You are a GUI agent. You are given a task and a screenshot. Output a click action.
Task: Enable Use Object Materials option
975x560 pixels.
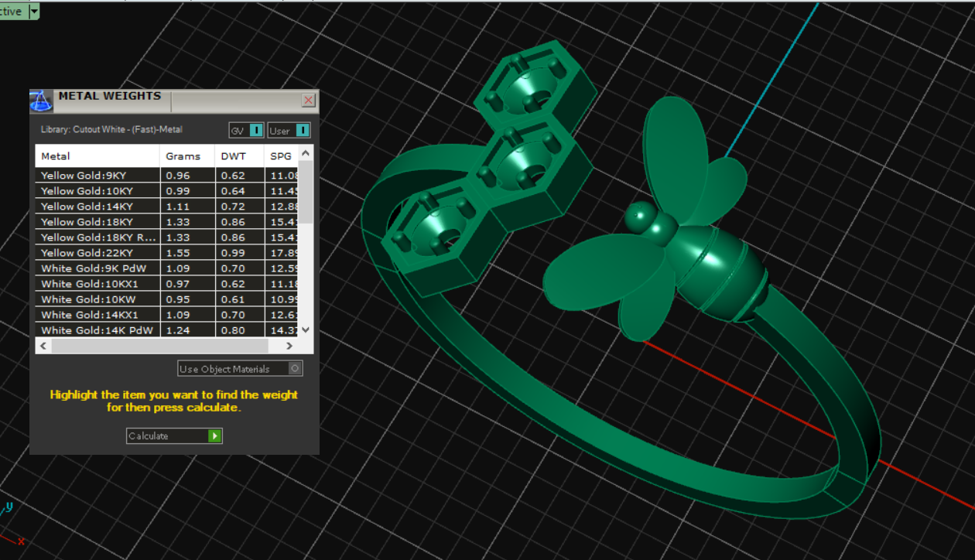coord(294,369)
